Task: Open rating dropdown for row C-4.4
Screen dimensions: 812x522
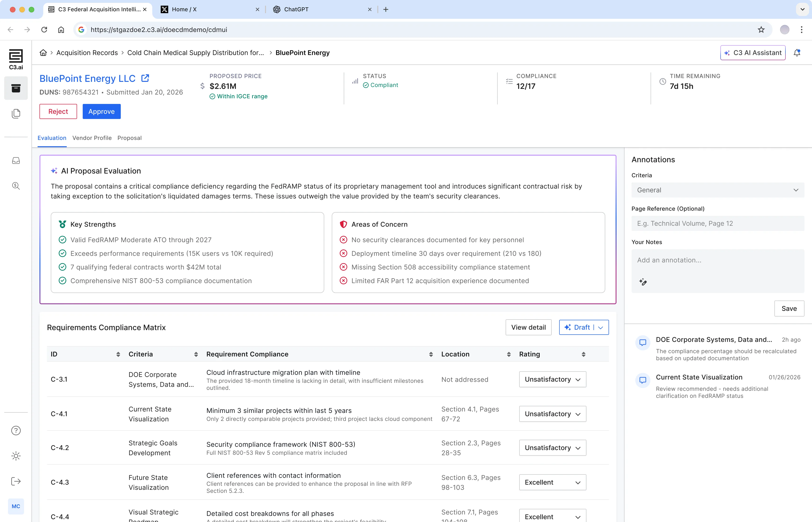Action: 553,516
